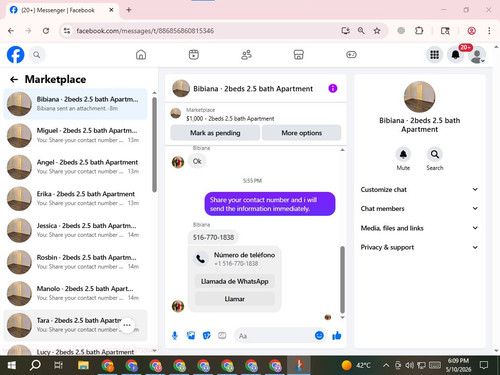Image resolution: width=500 pixels, height=375 pixels.
Task: Click Llamada de WhatsApp button
Action: (x=235, y=281)
